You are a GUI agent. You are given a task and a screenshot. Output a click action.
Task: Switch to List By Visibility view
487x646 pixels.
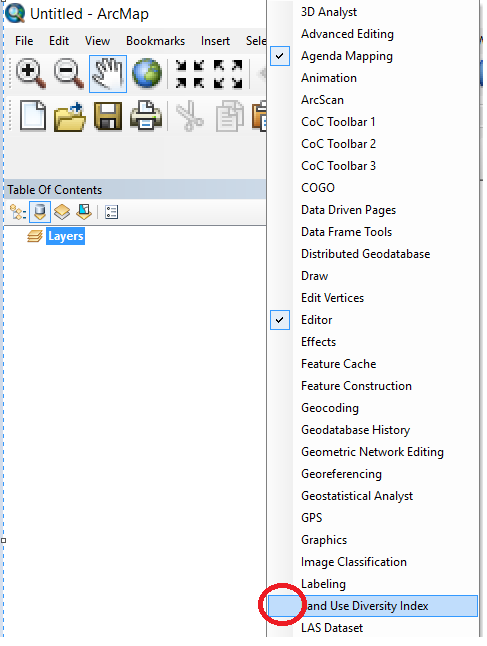tap(62, 212)
